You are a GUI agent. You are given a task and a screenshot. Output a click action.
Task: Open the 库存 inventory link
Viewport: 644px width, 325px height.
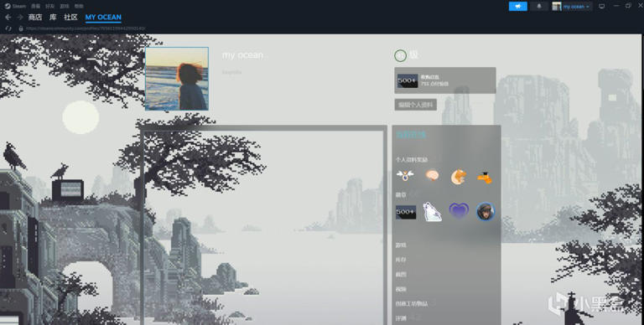tap(401, 260)
